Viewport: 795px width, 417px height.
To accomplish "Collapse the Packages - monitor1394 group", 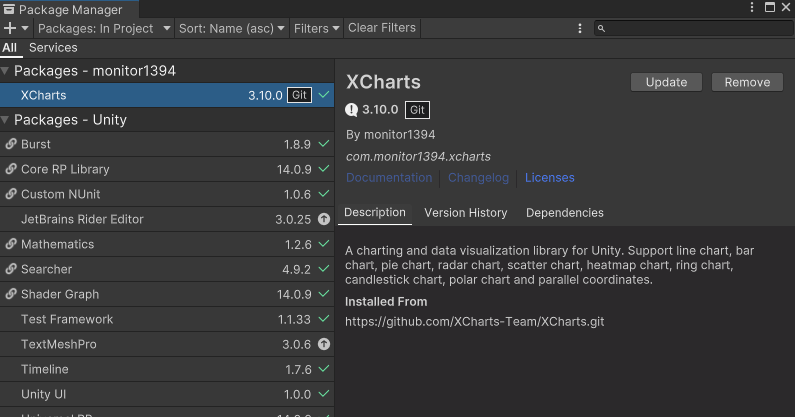I will [x=5, y=71].
